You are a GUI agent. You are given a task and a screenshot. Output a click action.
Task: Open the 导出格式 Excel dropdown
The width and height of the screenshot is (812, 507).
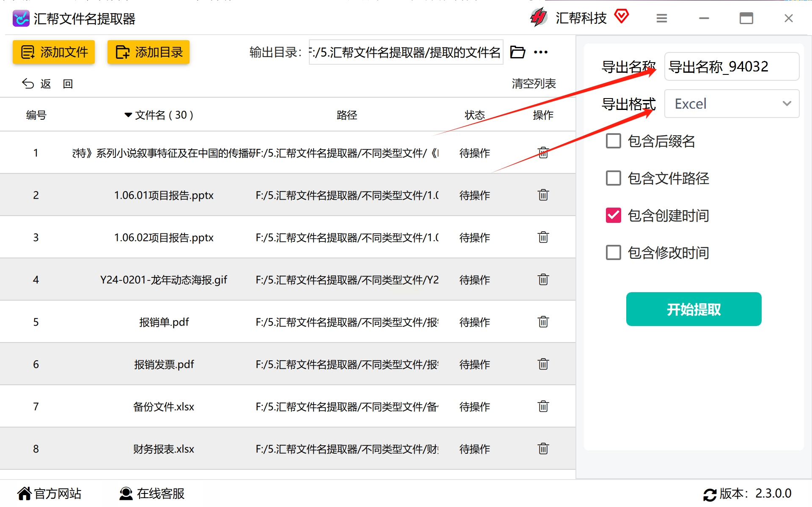click(732, 104)
